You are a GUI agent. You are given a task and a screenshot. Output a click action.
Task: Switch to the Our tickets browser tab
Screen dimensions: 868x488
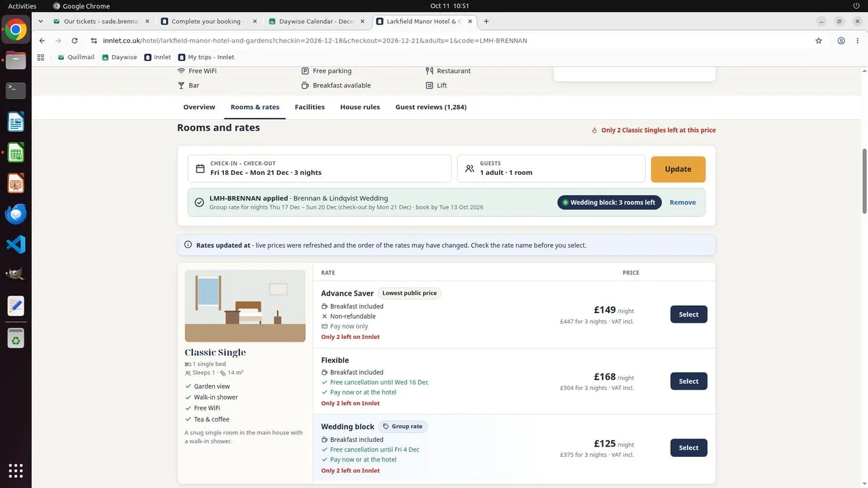(x=101, y=21)
